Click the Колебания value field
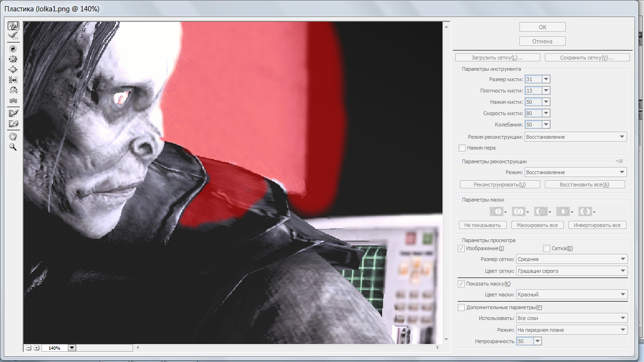The width and height of the screenshot is (644, 362). pos(533,125)
